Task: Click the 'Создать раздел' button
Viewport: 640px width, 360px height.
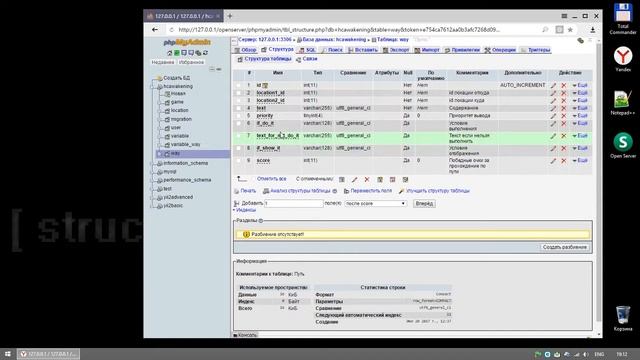Action: click(x=565, y=247)
